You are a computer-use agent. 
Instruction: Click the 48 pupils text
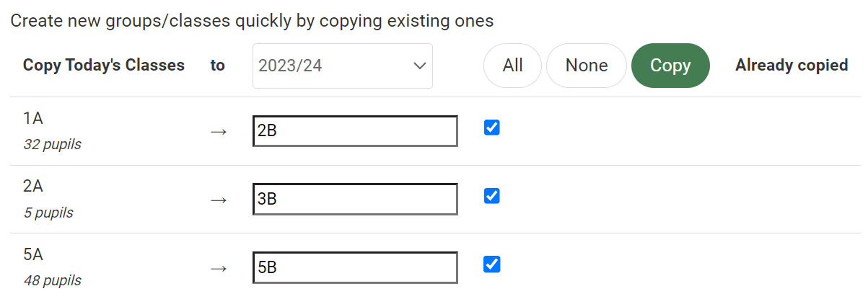tap(52, 280)
